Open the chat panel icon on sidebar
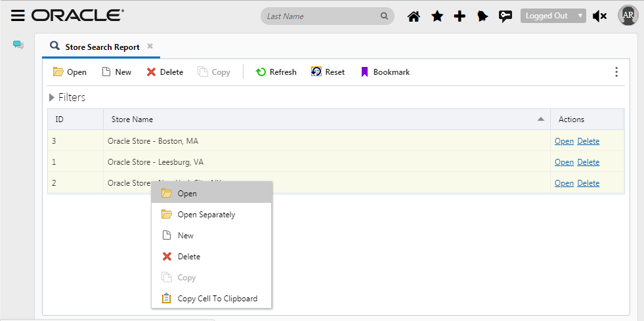Screen dimensions: 644x321 pyautogui.click(x=18, y=45)
